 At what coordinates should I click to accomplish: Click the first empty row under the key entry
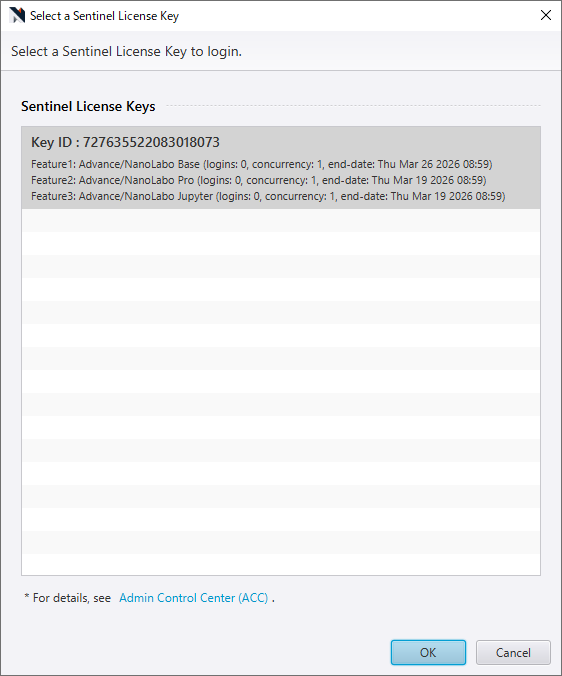click(x=281, y=220)
